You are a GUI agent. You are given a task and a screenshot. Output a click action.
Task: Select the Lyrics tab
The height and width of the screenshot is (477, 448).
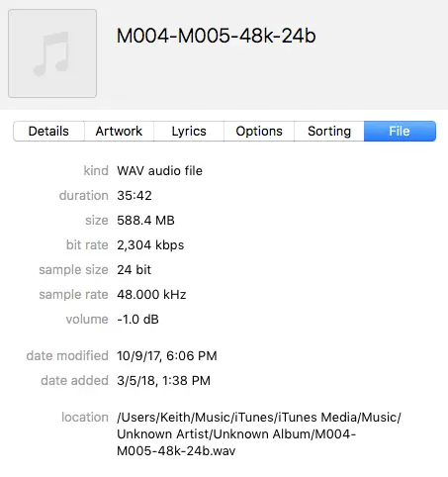click(189, 132)
